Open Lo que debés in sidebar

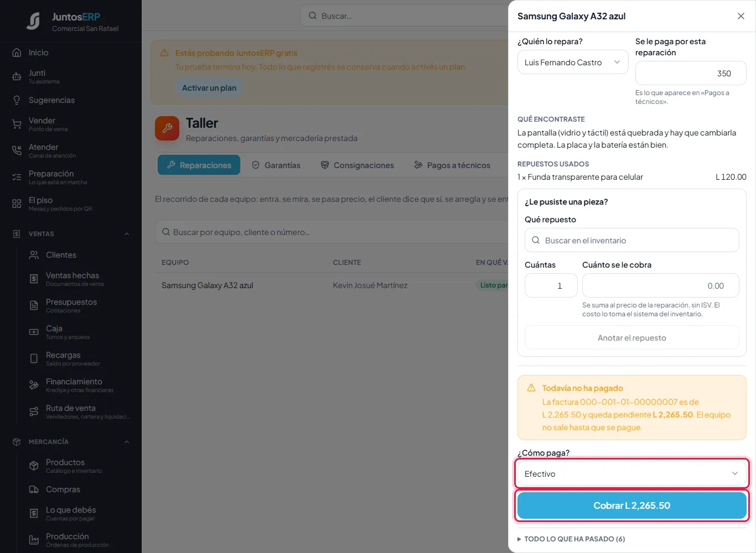(x=71, y=513)
